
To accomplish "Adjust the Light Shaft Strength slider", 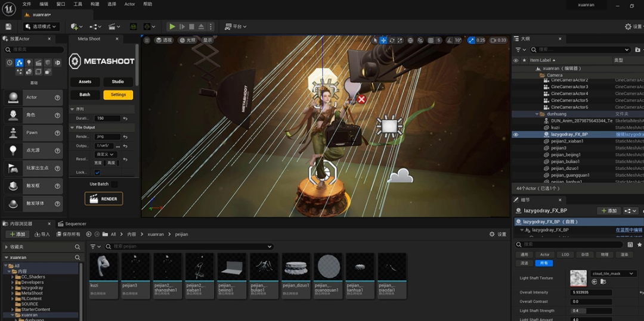I will (590, 311).
